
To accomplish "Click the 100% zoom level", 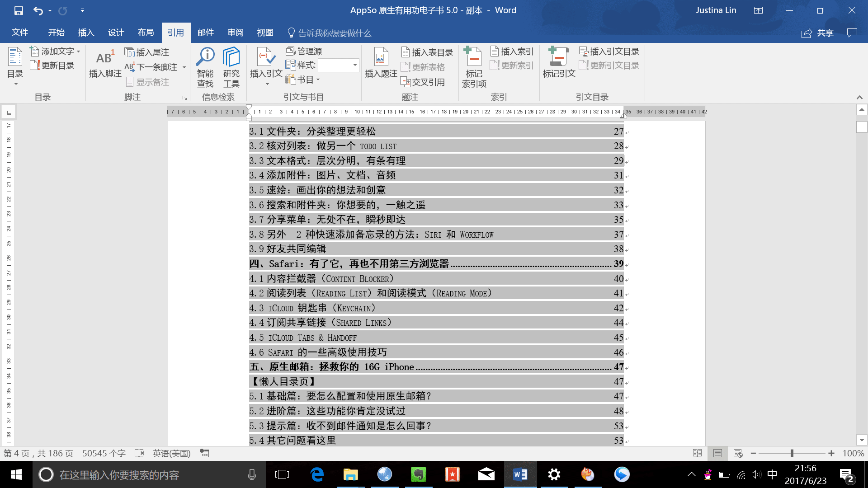I will click(x=853, y=453).
